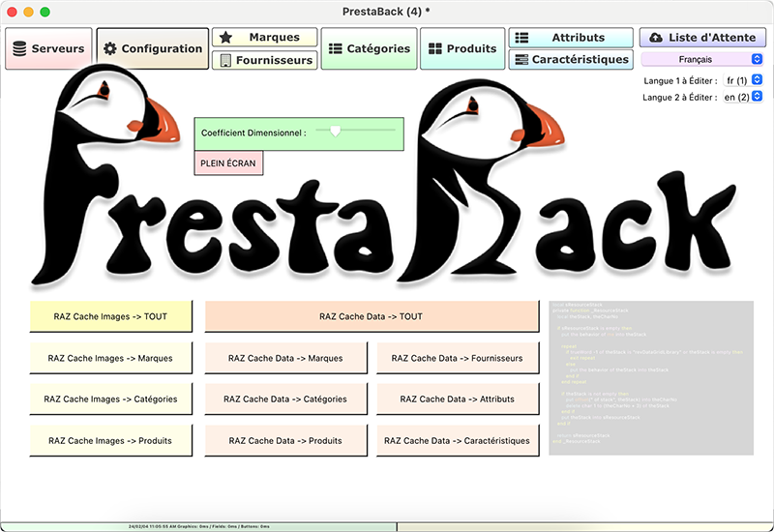This screenshot has width=774, height=532.
Task: Open Langue 2 à Éditer dropdown
Action: pyautogui.click(x=743, y=97)
